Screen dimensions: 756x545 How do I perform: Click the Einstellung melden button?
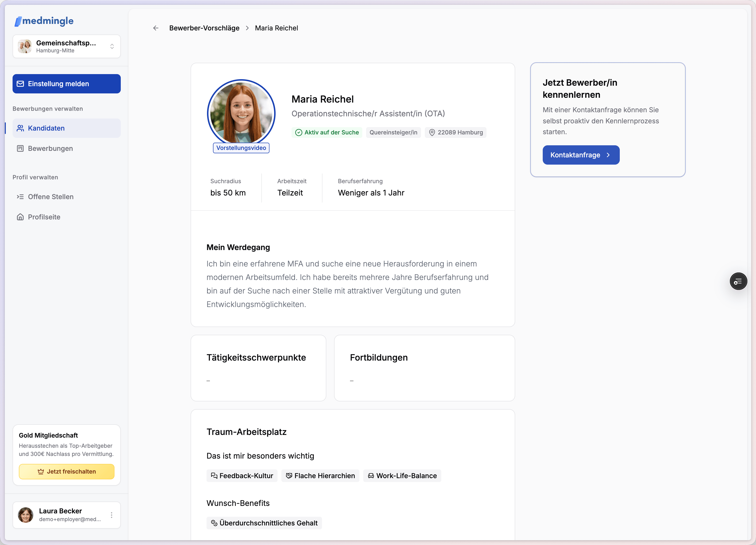click(x=67, y=84)
